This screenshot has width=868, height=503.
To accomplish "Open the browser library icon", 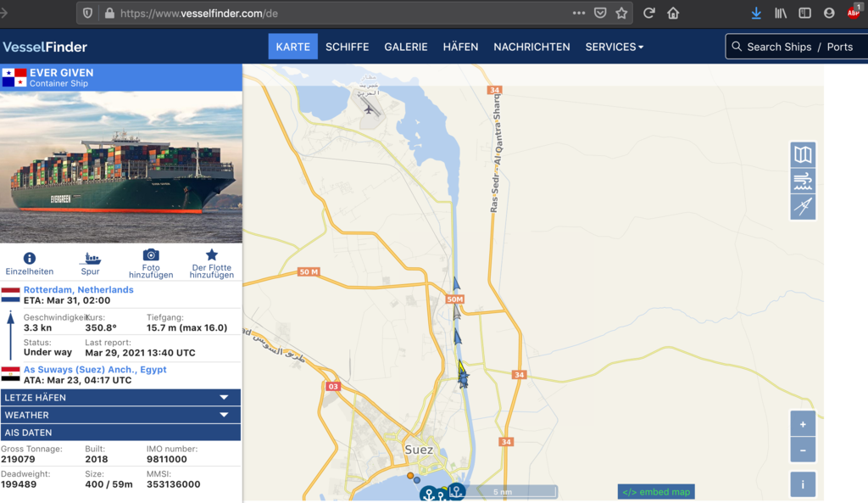I will coord(781,14).
